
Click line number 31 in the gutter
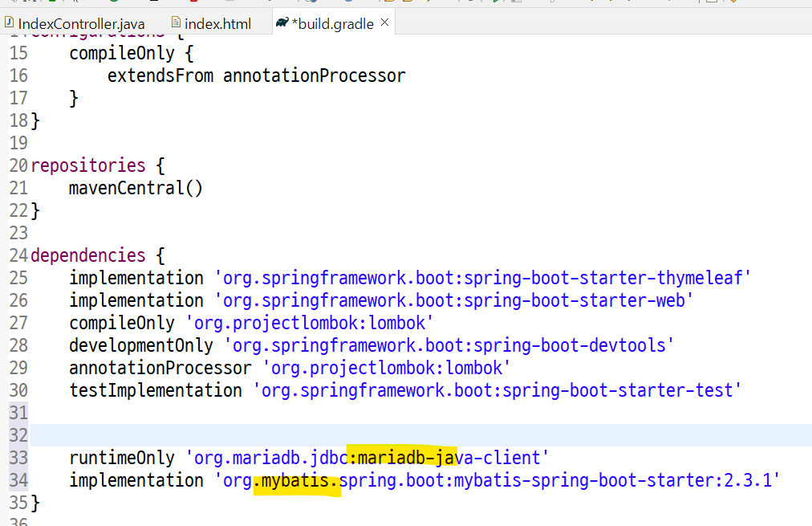18,413
